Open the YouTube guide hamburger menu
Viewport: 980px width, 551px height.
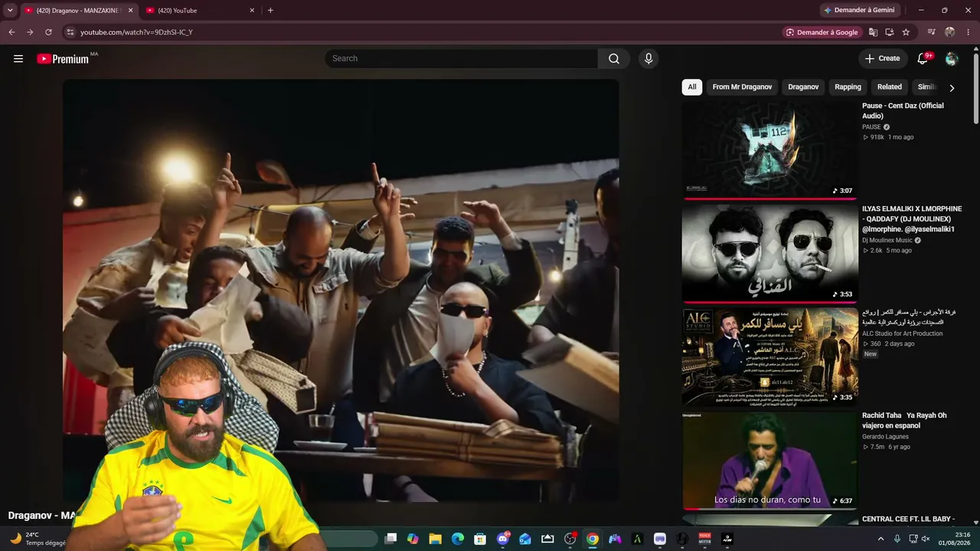point(18,59)
